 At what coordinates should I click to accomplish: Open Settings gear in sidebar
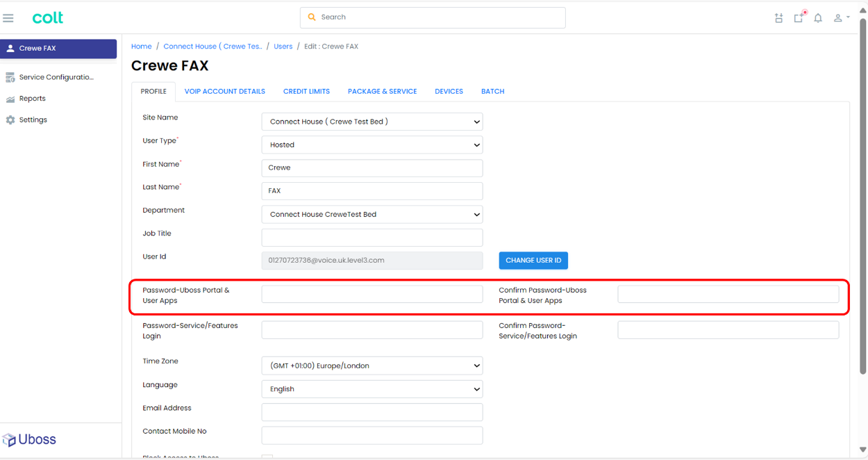pyautogui.click(x=33, y=120)
